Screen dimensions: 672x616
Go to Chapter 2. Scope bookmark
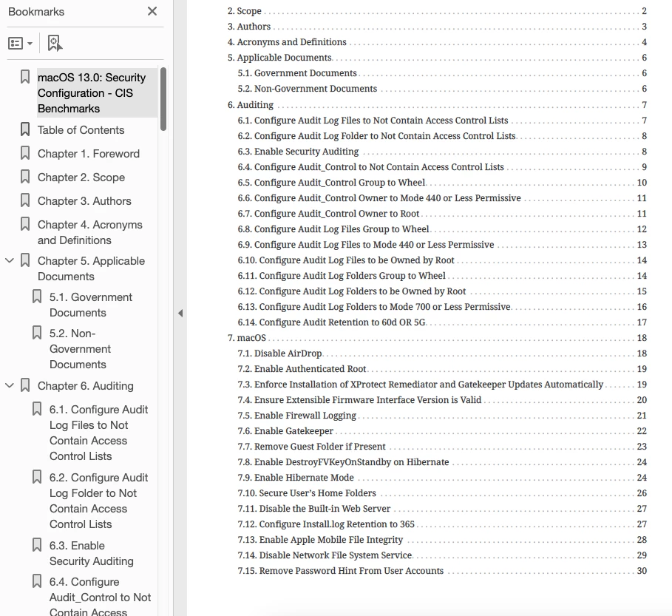point(81,177)
